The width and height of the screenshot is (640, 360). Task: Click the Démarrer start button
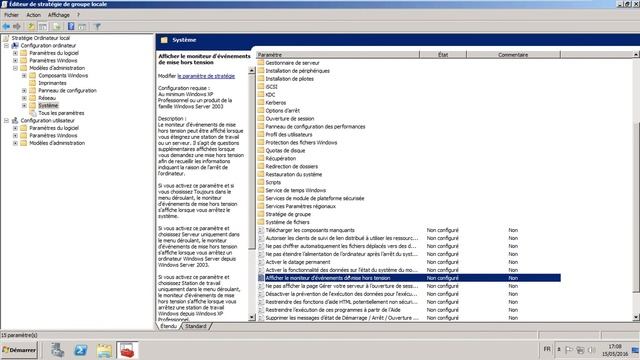pos(19,350)
